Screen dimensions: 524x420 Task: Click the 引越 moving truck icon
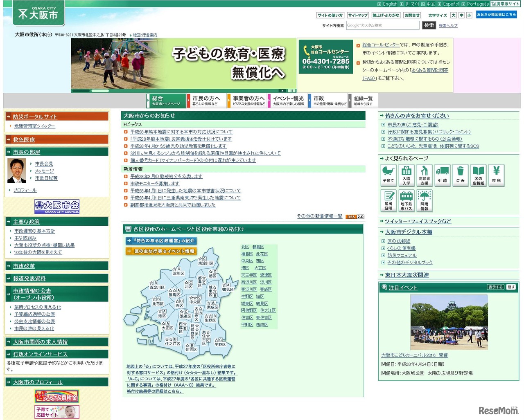(443, 175)
